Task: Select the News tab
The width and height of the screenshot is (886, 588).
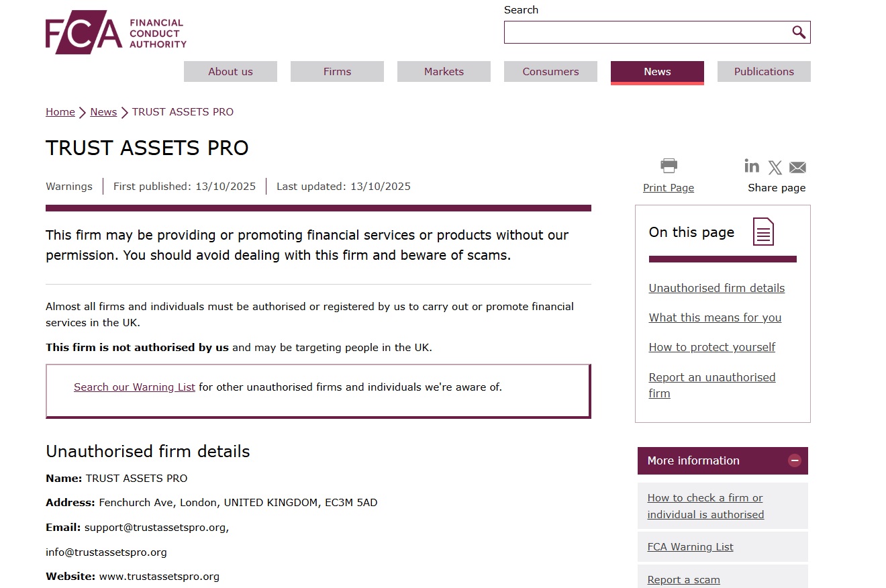Action: (657, 72)
